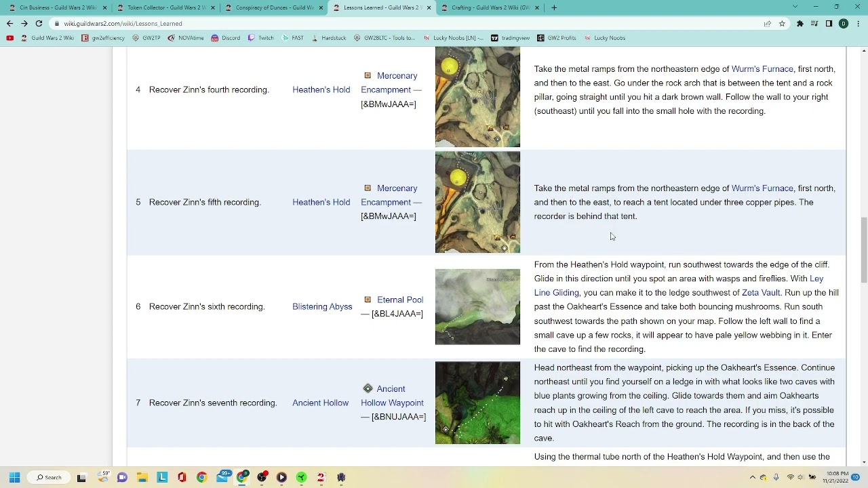Open the Mail app with 99+ badge

[222, 477]
